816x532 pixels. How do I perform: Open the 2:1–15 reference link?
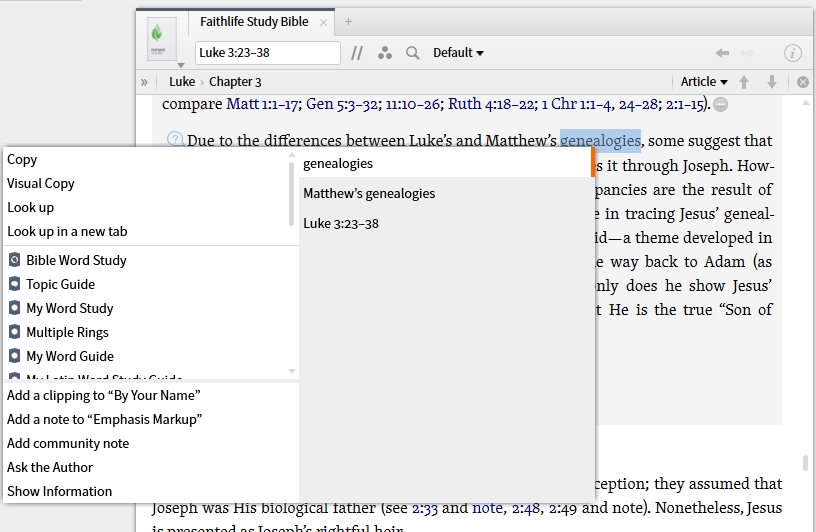tap(685, 104)
